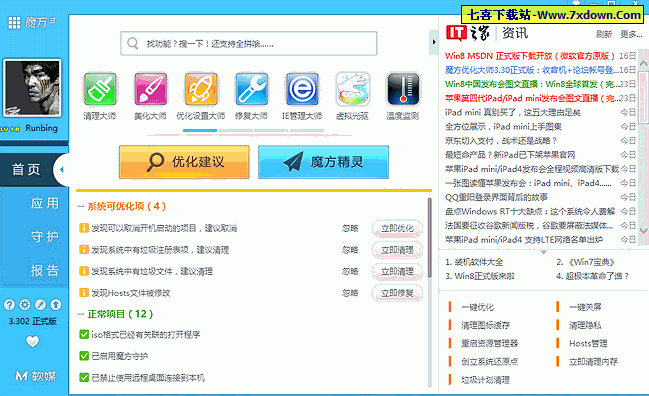Image resolution: width=649 pixels, height=396 pixels.
Task: Collapse the 正常项目 (12) section
Action: click(81, 314)
